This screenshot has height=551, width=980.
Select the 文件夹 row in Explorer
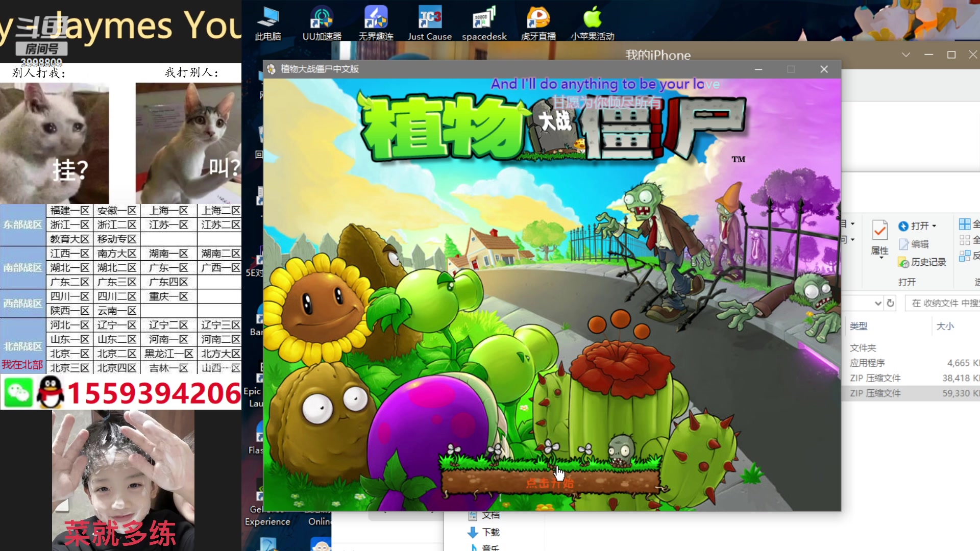click(911, 348)
